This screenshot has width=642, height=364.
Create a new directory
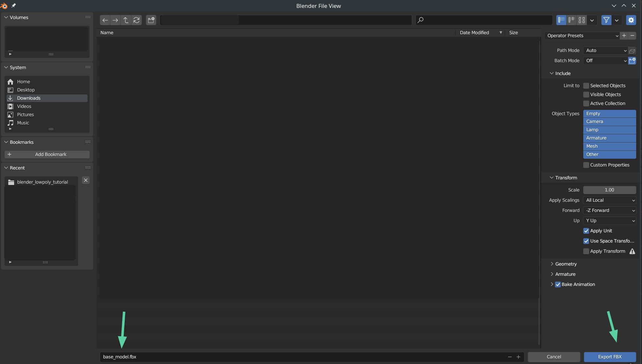coord(151,20)
